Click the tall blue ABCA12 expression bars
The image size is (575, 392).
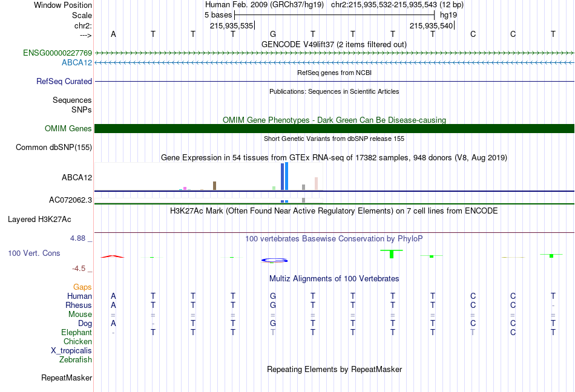click(x=284, y=176)
